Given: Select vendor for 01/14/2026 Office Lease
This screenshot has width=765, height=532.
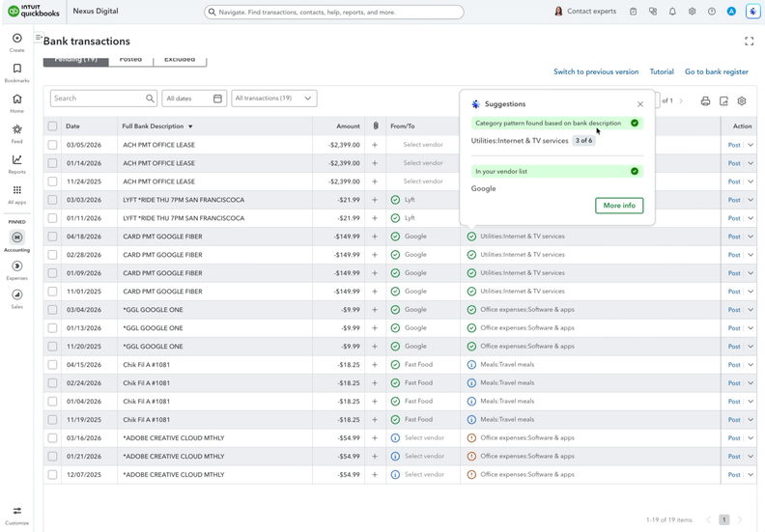Looking at the screenshot, I should click(423, 163).
